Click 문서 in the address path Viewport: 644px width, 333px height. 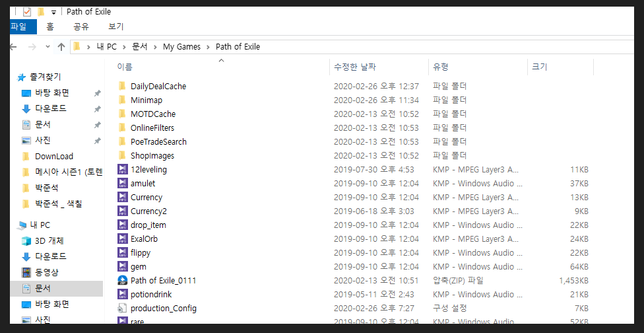[140, 47]
